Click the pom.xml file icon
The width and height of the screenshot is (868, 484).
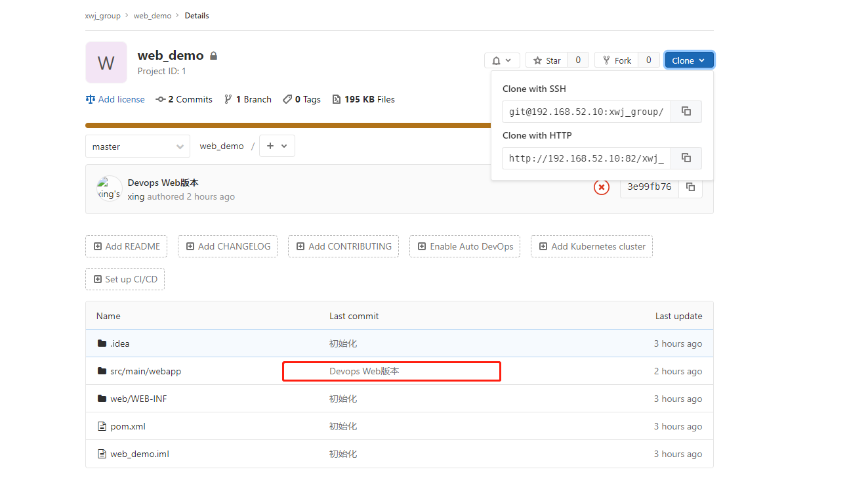pos(102,426)
